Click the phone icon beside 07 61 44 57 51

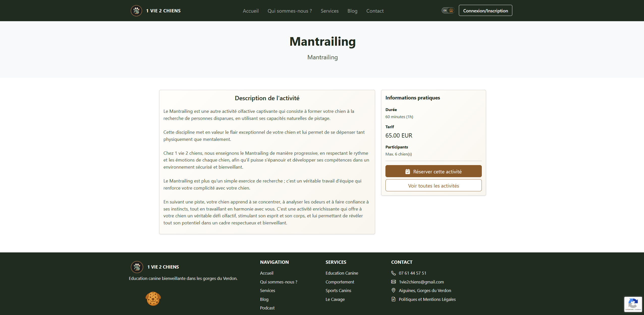[394, 273]
